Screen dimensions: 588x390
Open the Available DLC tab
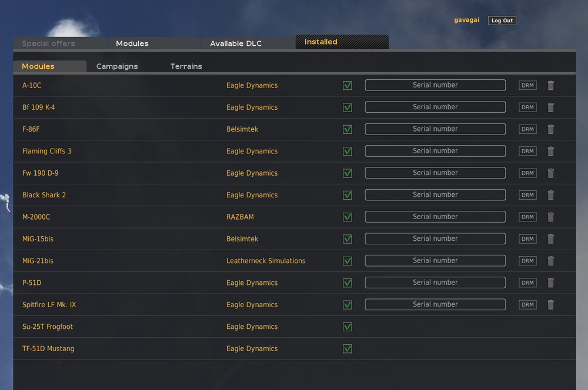[236, 43]
